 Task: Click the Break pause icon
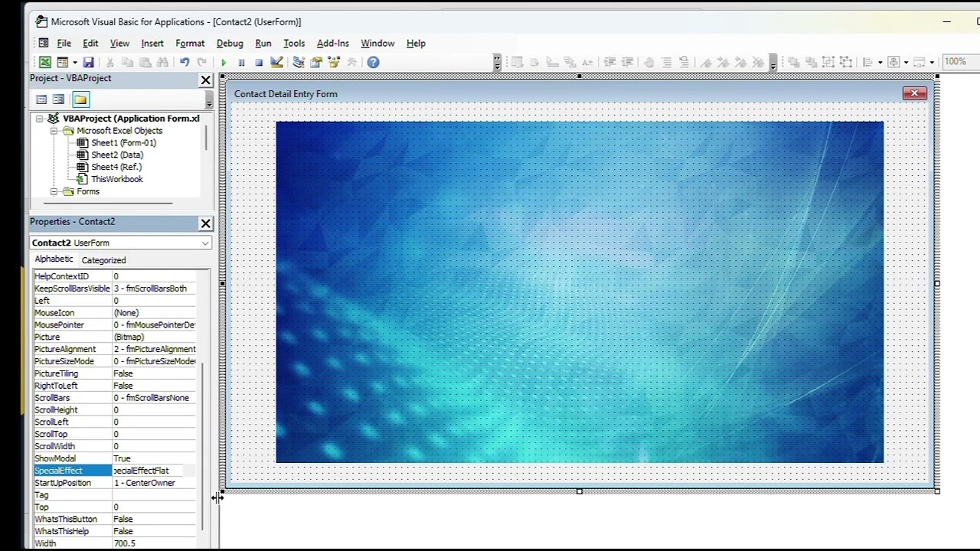241,63
